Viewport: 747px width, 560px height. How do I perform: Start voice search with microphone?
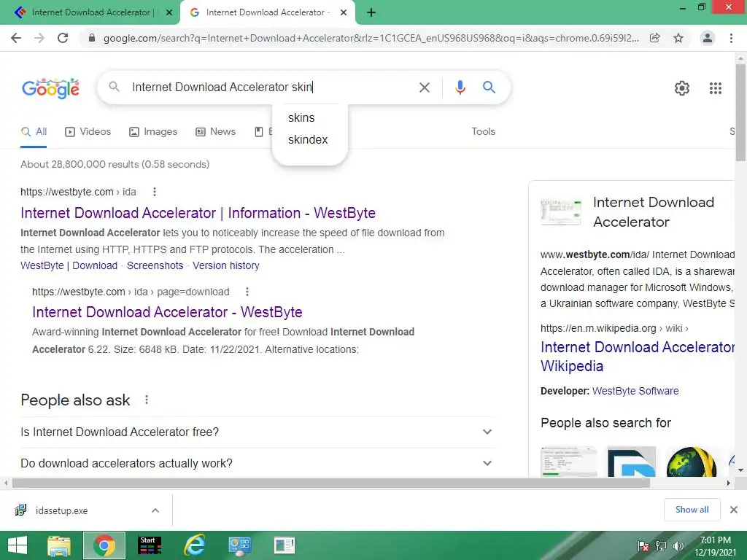(460, 87)
